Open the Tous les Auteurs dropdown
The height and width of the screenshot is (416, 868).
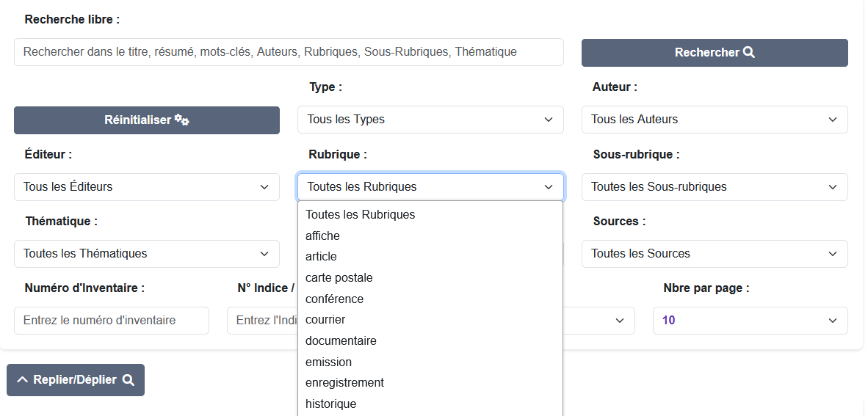click(714, 120)
